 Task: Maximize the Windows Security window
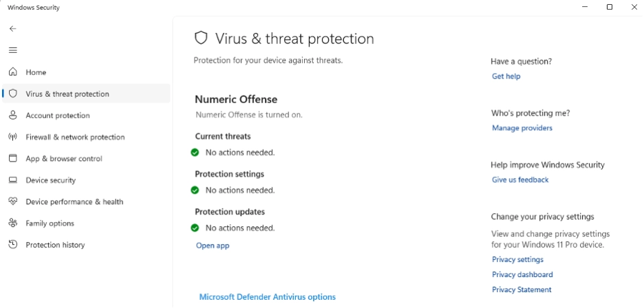(610, 7)
